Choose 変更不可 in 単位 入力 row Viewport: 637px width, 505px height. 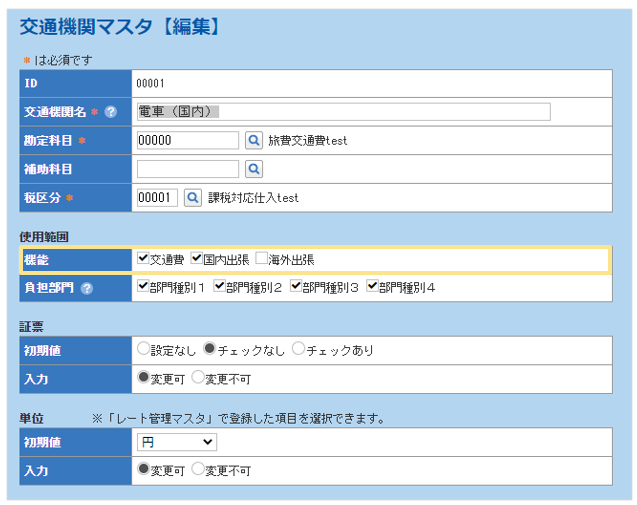(197, 469)
